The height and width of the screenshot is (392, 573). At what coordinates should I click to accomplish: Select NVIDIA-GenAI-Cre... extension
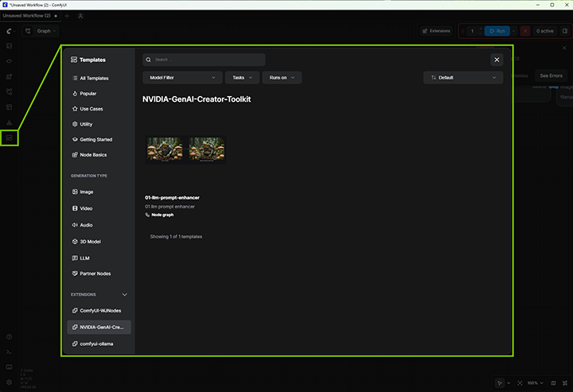pyautogui.click(x=99, y=327)
